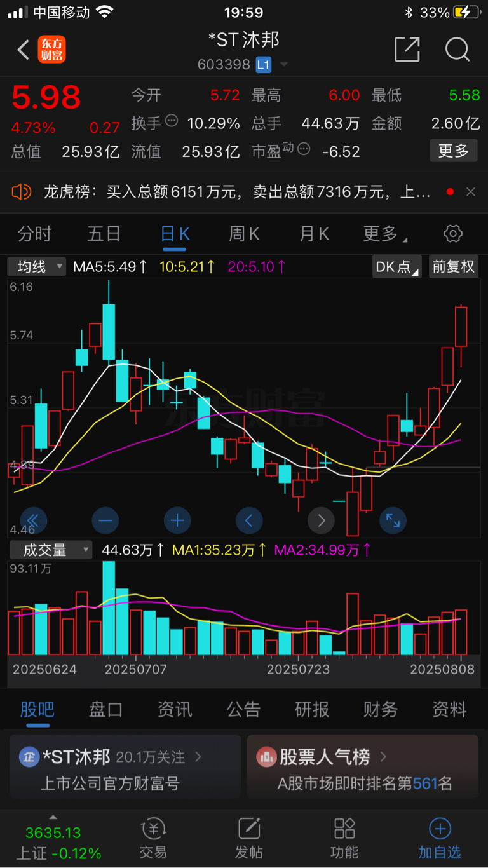Tap the 19:59 clock in the status bar
Image resolution: width=488 pixels, height=868 pixels.
(x=243, y=12)
